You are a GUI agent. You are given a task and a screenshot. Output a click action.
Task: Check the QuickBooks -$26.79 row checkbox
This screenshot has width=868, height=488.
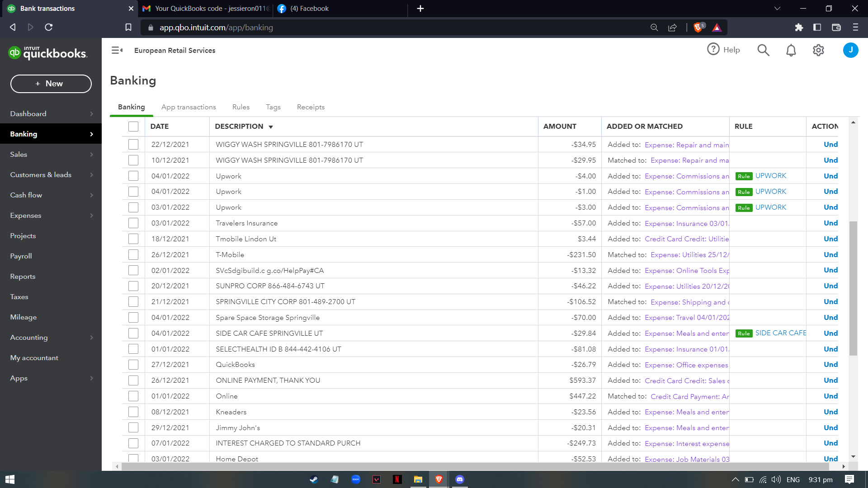[133, 365]
